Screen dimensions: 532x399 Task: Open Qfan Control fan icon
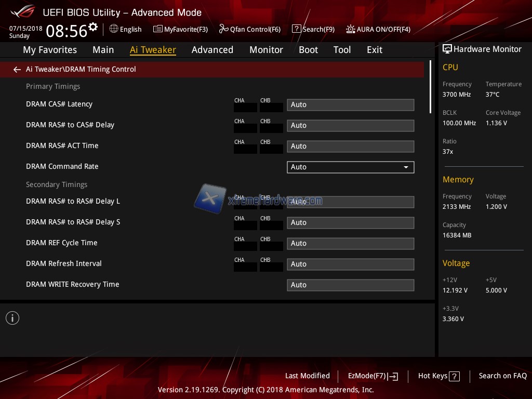click(x=224, y=29)
